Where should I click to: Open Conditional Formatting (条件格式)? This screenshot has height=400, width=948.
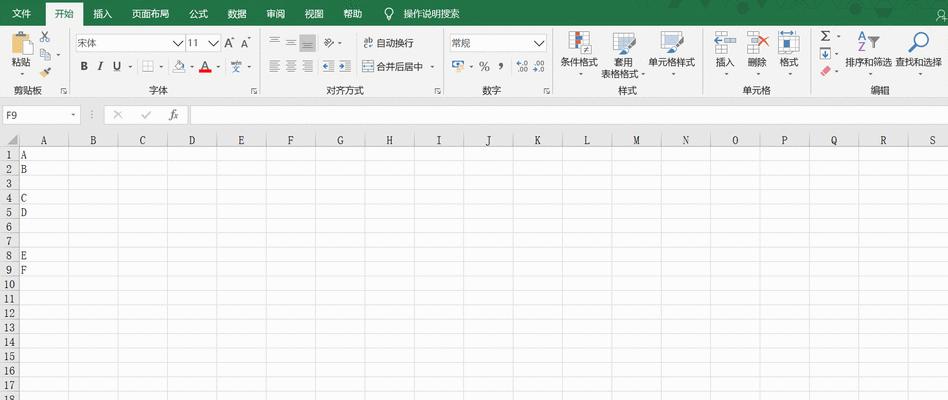[x=579, y=53]
